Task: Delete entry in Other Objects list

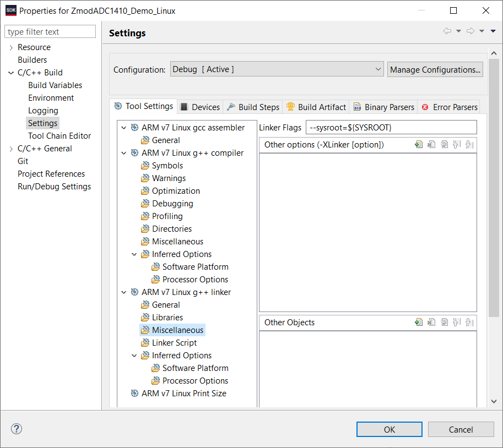Action: click(431, 322)
